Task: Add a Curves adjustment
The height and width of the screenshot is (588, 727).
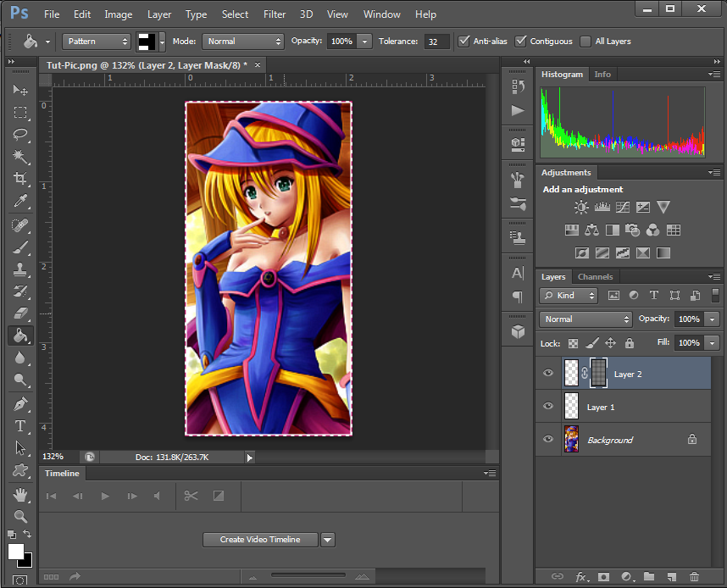Action: [x=622, y=207]
